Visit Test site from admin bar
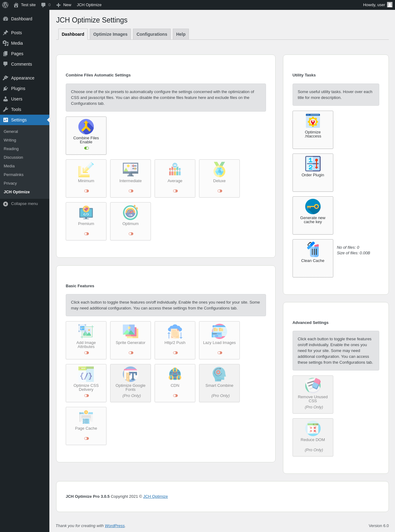Viewport: 395px width, 532px height. (x=25, y=5)
